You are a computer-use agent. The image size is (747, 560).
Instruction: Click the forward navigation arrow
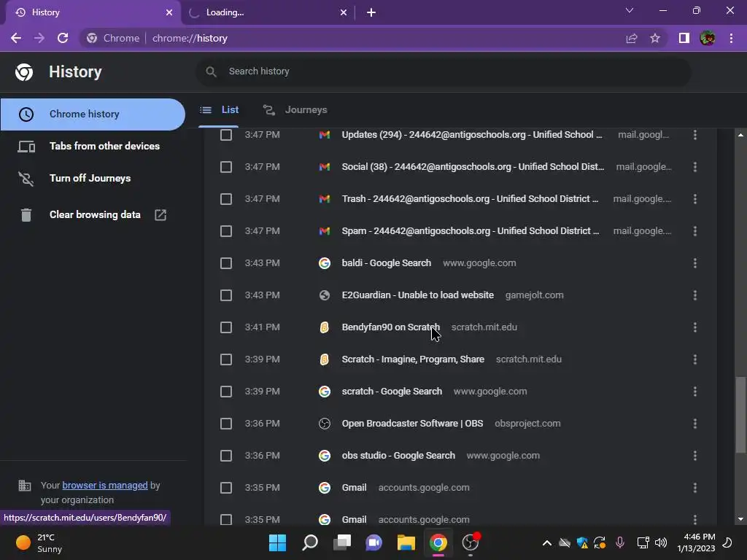click(39, 38)
